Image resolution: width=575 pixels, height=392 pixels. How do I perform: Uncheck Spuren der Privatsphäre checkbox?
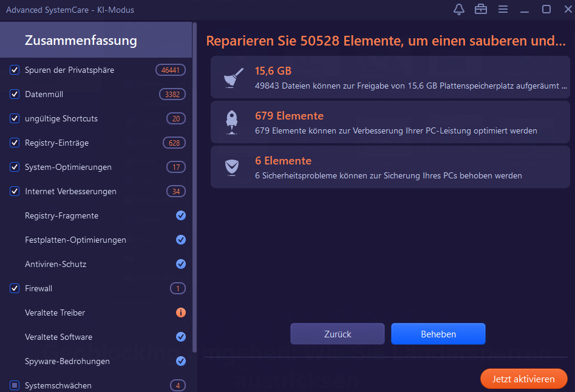(x=15, y=70)
